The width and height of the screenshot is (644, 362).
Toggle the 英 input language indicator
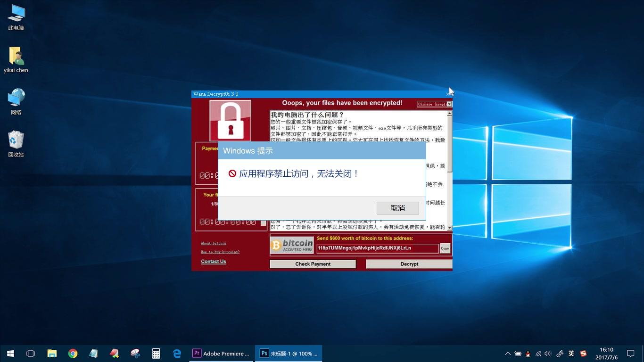[x=571, y=354]
